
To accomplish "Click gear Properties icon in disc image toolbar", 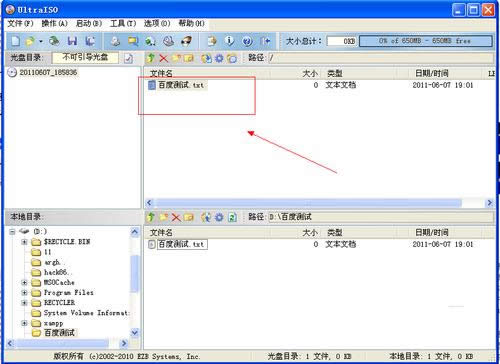I will pyautogui.click(x=219, y=58).
